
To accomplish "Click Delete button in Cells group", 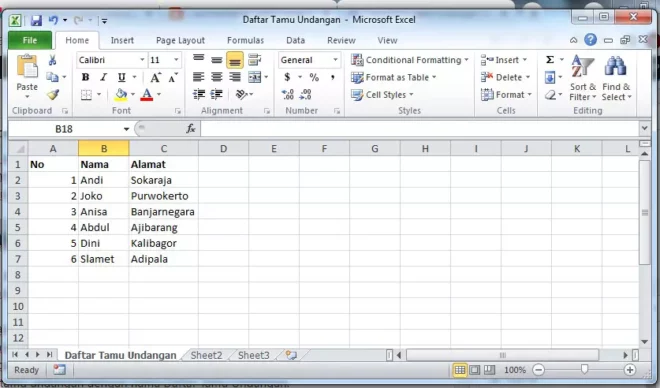I will coord(505,77).
